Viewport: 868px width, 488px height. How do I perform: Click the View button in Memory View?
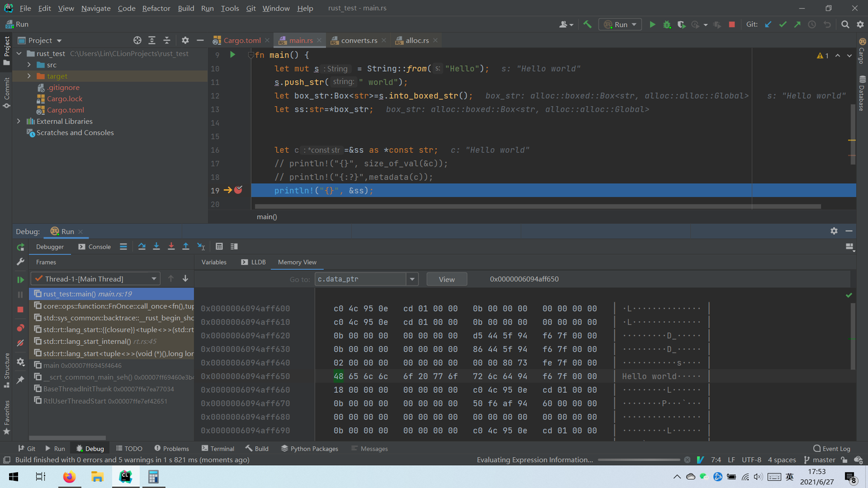tap(447, 280)
